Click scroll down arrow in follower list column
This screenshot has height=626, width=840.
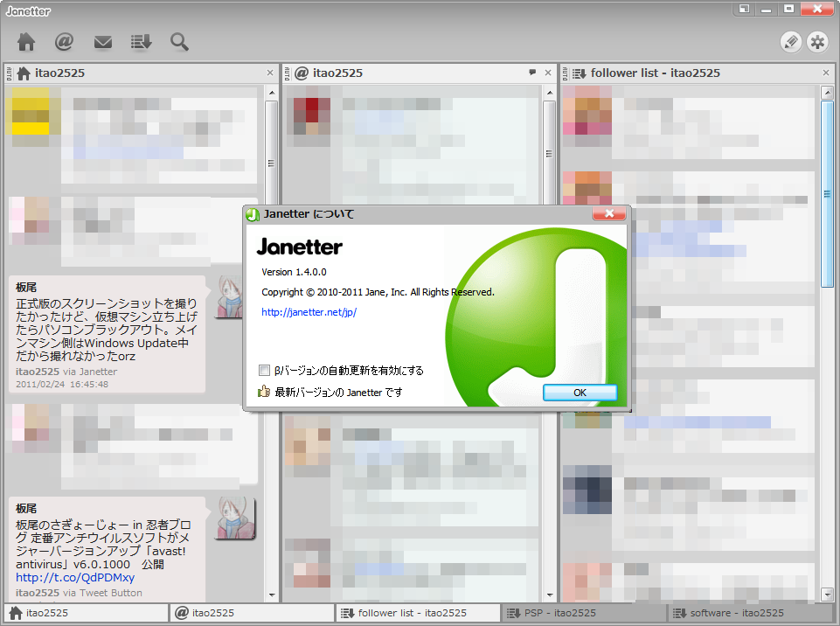coord(827,594)
